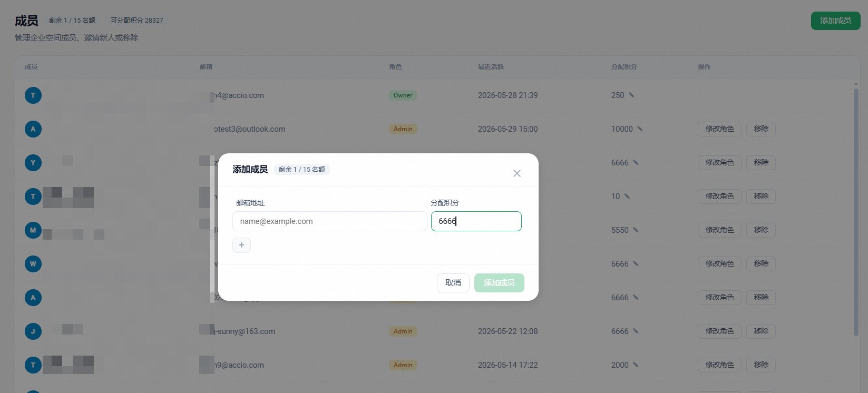Image resolution: width=868 pixels, height=393 pixels.
Task: Edit points pencil next to 10000
Action: coord(640,129)
